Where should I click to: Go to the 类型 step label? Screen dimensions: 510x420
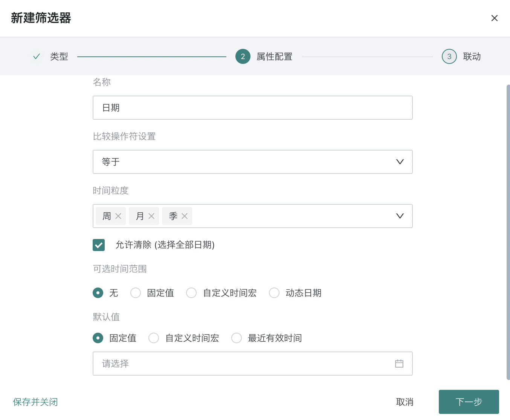coord(59,56)
